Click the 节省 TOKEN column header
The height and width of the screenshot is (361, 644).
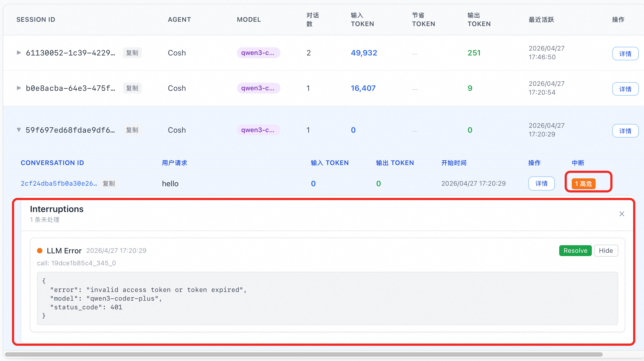point(424,20)
